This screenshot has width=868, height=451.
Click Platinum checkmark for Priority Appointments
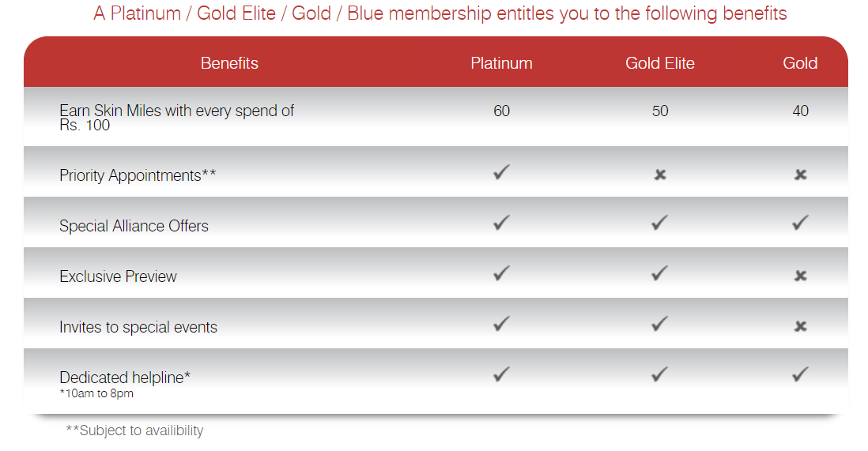[x=501, y=172]
